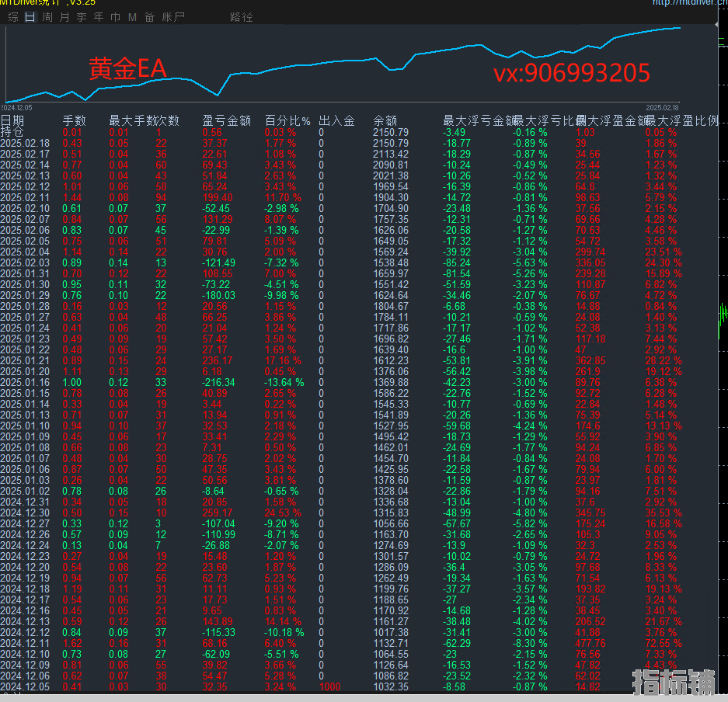Open the 路径 path tab
The height and width of the screenshot is (702, 728).
click(242, 17)
